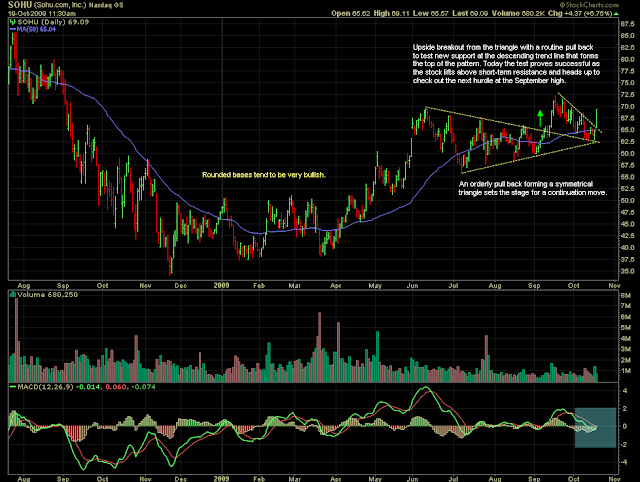Viewport: 640px width, 482px height.
Task: Click the 'Nasdaq GS' exchange label
Action: 106,5
